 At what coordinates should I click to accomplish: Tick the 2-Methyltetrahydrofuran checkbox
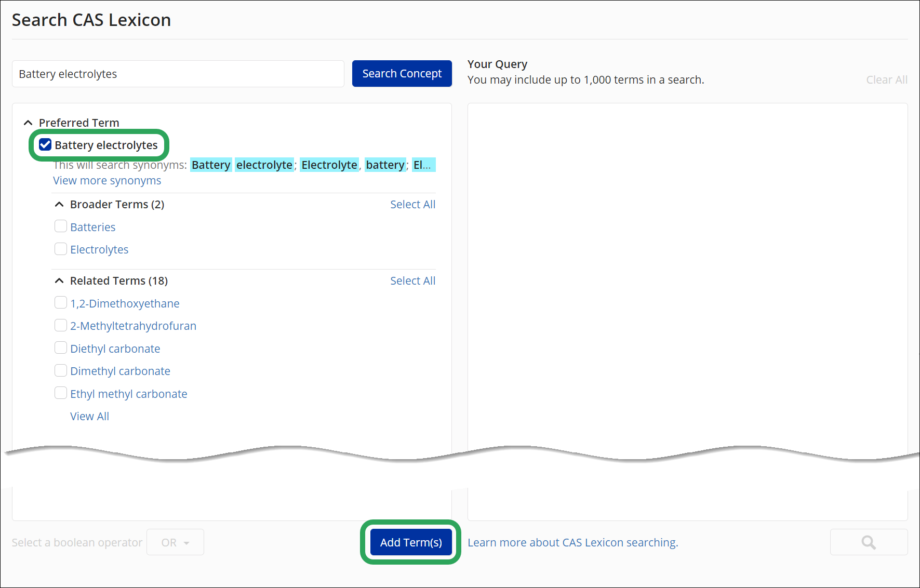[61, 325]
